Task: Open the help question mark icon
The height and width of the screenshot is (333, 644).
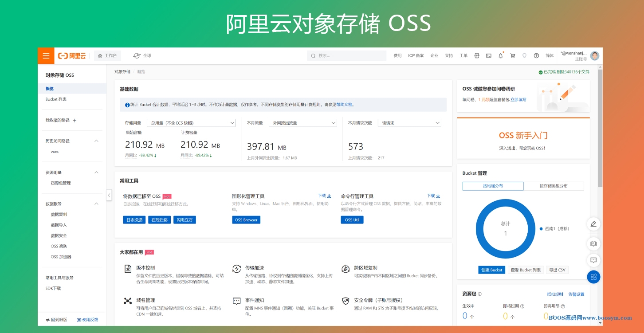Action: pos(536,56)
